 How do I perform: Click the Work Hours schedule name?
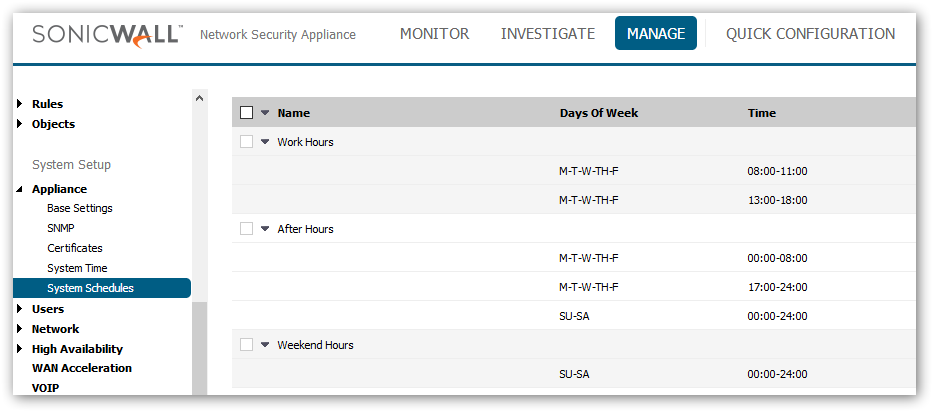pos(305,142)
